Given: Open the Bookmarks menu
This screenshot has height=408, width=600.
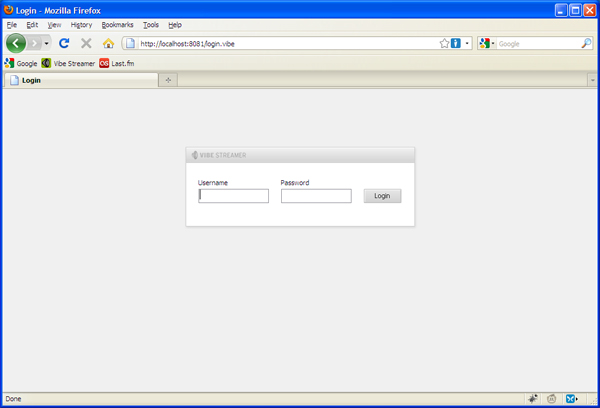Looking at the screenshot, I should tap(117, 25).
